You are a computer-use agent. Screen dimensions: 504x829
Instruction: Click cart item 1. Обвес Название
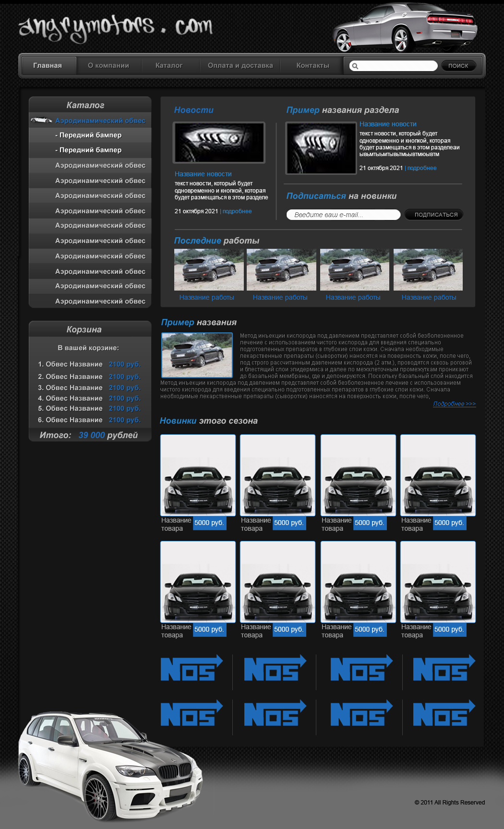click(x=70, y=364)
